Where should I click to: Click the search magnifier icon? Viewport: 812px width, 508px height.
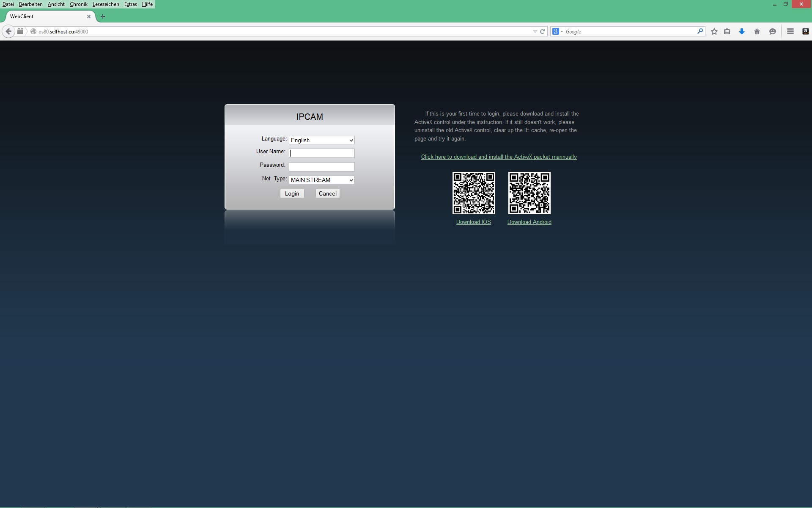(700, 31)
